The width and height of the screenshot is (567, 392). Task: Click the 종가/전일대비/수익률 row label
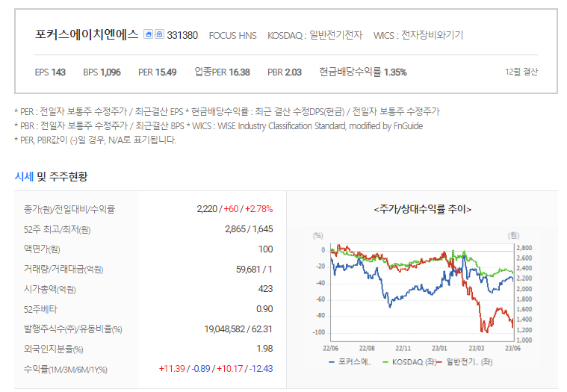point(69,209)
